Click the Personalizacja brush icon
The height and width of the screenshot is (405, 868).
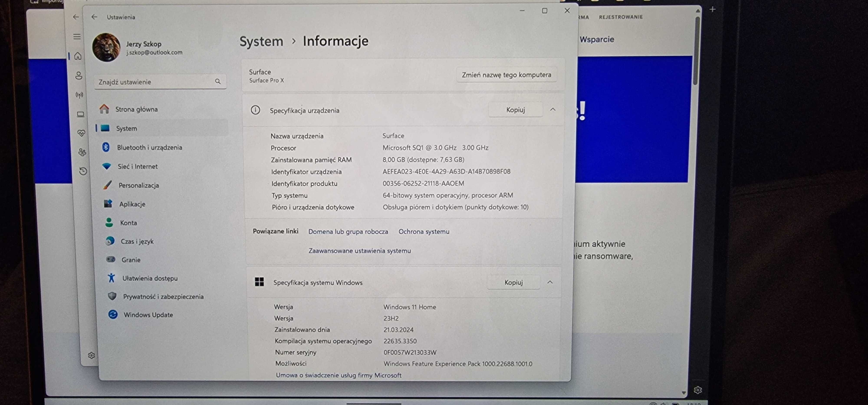point(107,185)
